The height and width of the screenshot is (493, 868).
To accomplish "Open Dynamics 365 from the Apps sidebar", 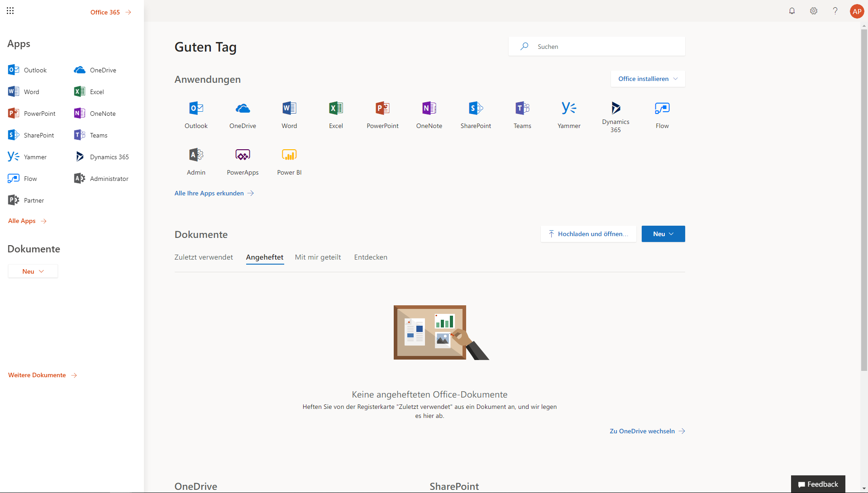I will pos(101,157).
